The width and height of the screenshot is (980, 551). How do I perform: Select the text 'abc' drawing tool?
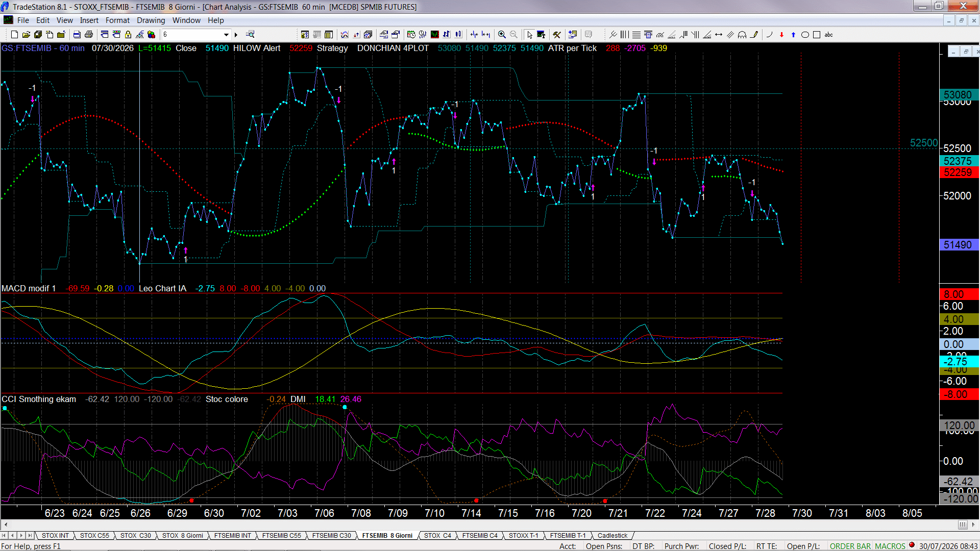829,35
